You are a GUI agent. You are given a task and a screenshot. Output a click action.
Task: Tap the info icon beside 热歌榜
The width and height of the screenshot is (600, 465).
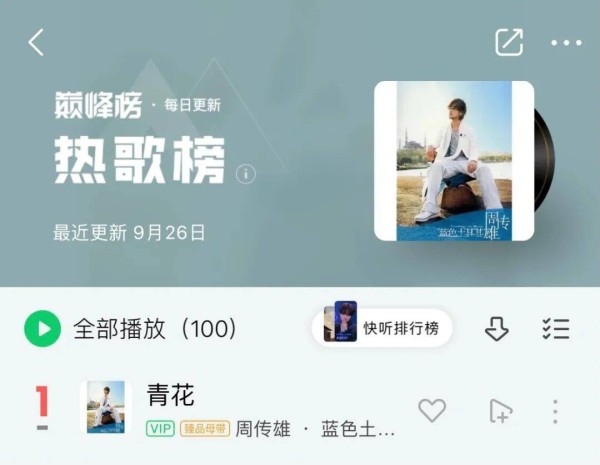(246, 174)
